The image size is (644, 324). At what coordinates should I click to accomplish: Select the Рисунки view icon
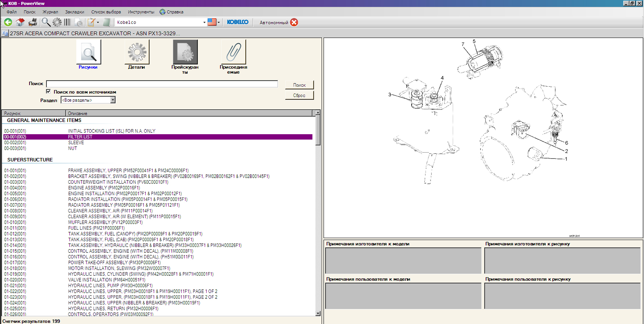point(88,53)
